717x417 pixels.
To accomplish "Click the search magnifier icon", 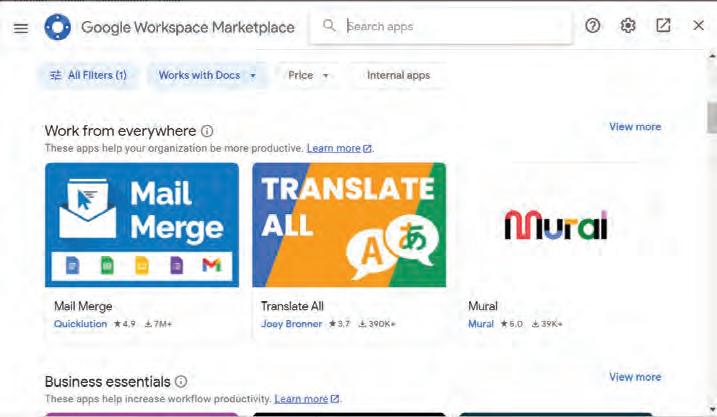I will [329, 25].
